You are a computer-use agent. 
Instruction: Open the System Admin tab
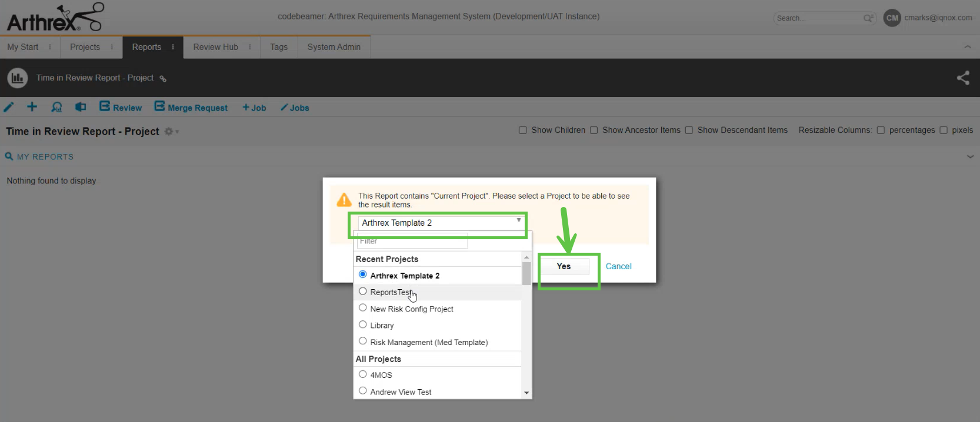334,47
